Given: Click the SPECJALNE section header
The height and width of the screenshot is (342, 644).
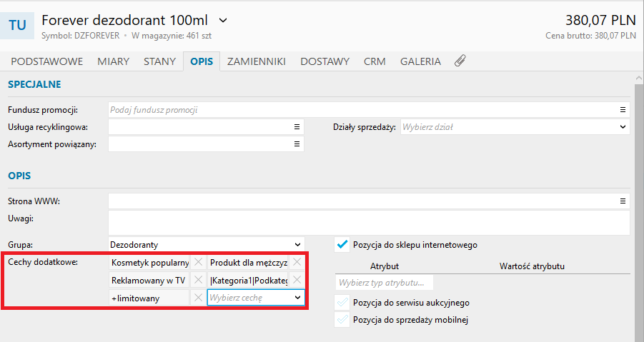Looking at the screenshot, I should (34, 84).
